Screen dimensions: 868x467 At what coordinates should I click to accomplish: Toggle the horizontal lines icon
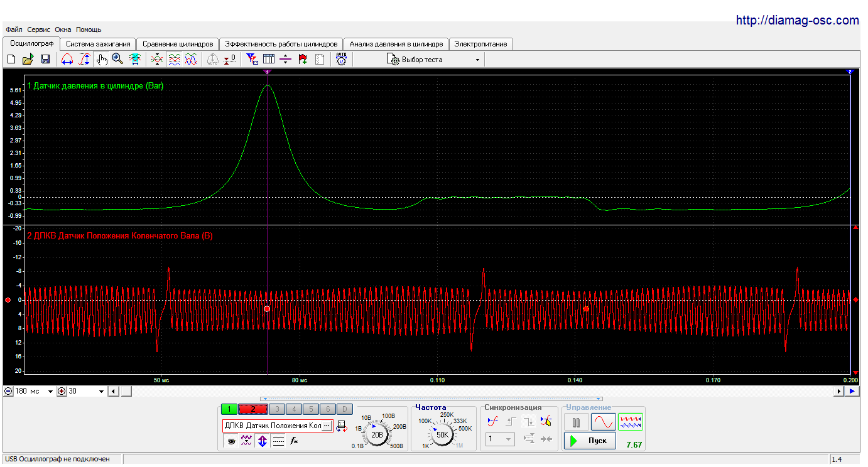[x=278, y=442]
